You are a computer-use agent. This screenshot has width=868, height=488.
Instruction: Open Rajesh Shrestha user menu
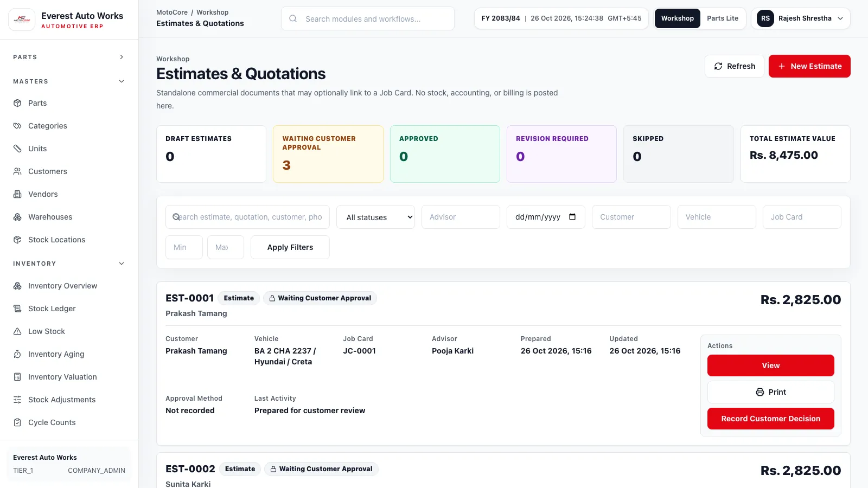click(801, 18)
